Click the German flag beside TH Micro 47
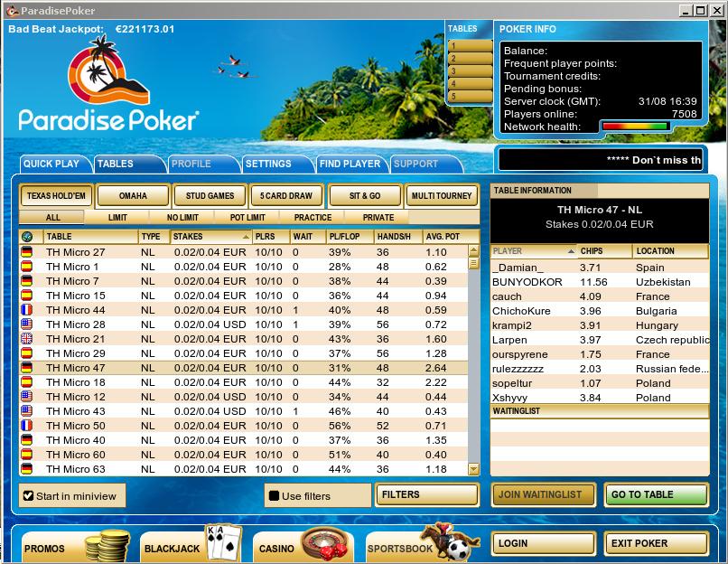 [27, 368]
